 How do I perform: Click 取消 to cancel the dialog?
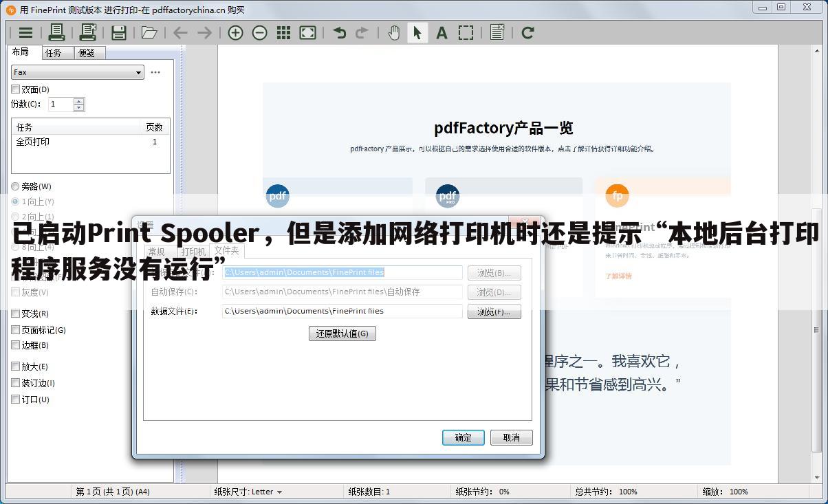(512, 437)
